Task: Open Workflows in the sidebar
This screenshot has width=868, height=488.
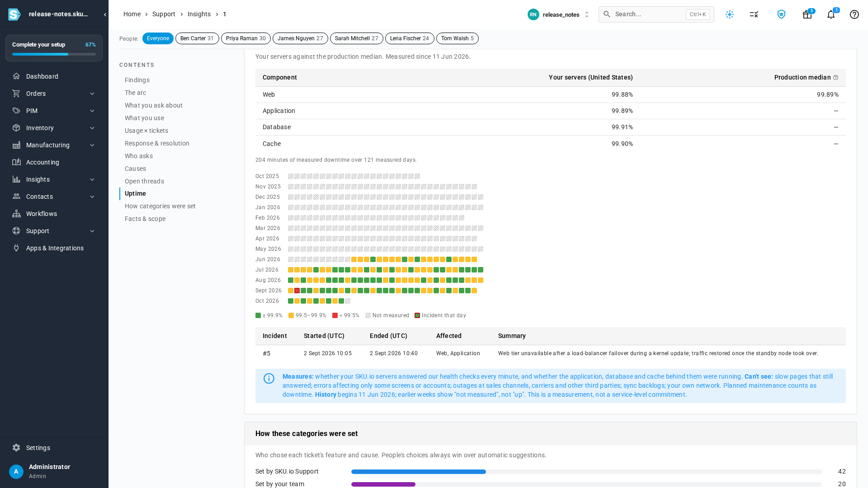Action: point(54,214)
